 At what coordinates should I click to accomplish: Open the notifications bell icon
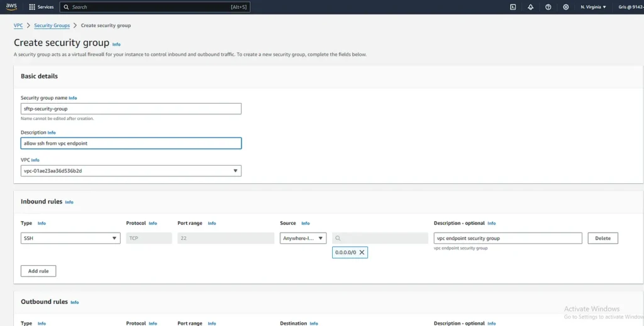530,7
